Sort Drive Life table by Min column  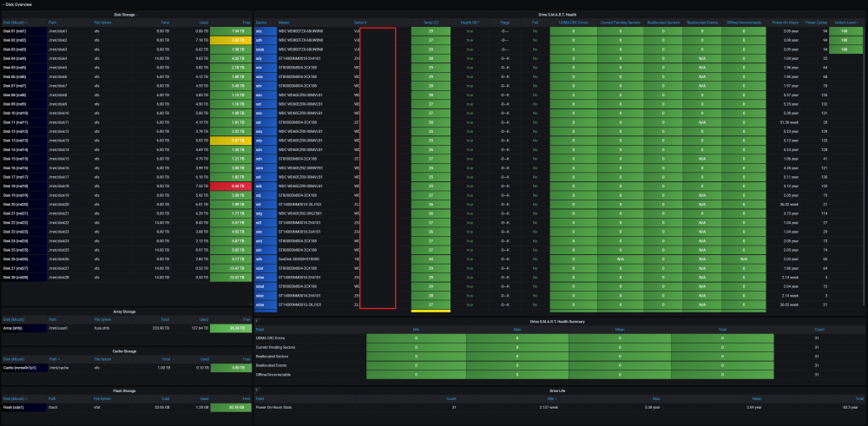(552, 397)
